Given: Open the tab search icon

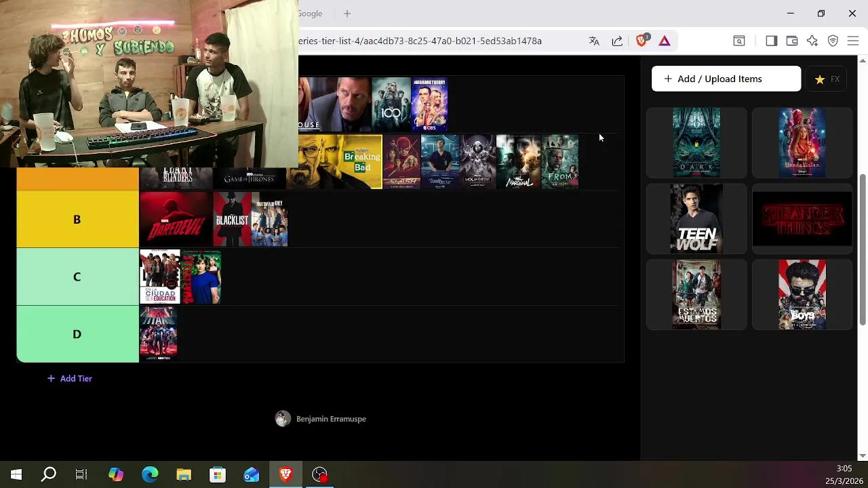Looking at the screenshot, I should click(x=739, y=41).
